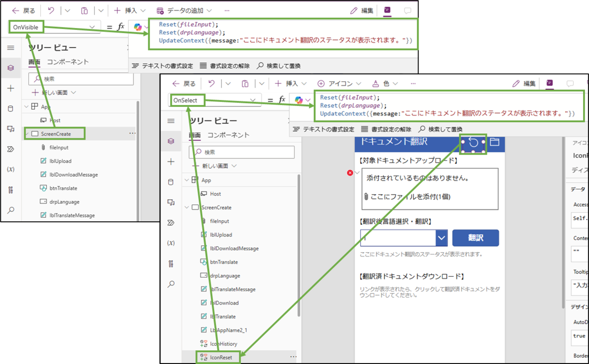Open the Copilot icon beside the OnSelect formula
This screenshot has height=364, width=589.
[x=299, y=100]
